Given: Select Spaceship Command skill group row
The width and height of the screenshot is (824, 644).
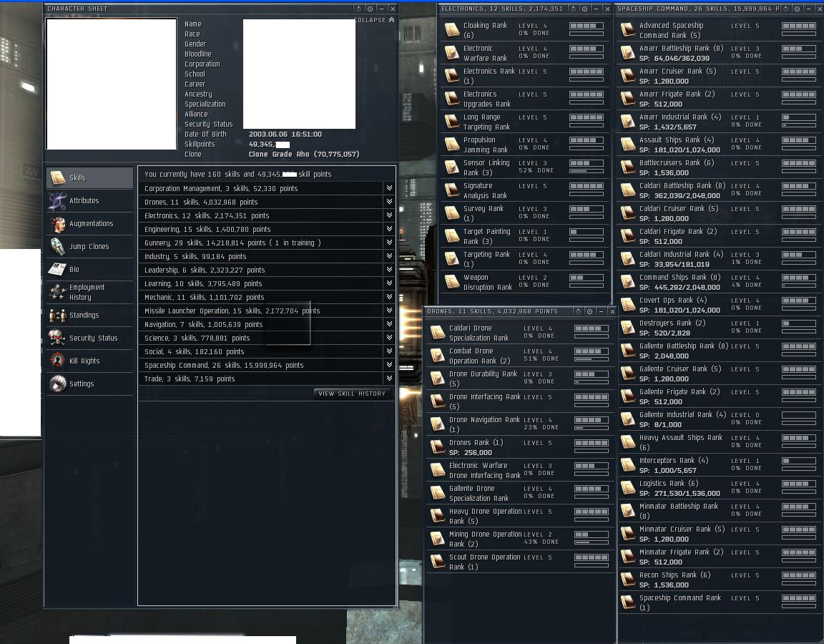Looking at the screenshot, I should tap(267, 366).
